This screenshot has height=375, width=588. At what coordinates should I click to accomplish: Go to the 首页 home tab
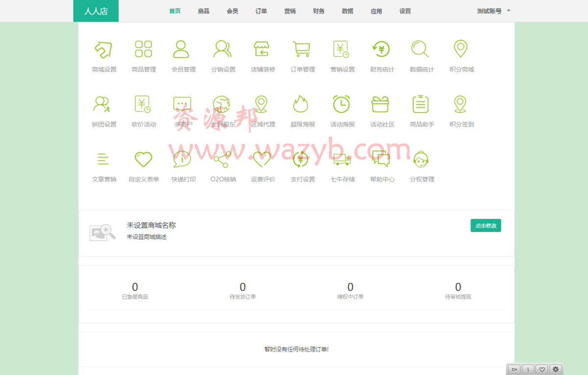click(x=175, y=11)
